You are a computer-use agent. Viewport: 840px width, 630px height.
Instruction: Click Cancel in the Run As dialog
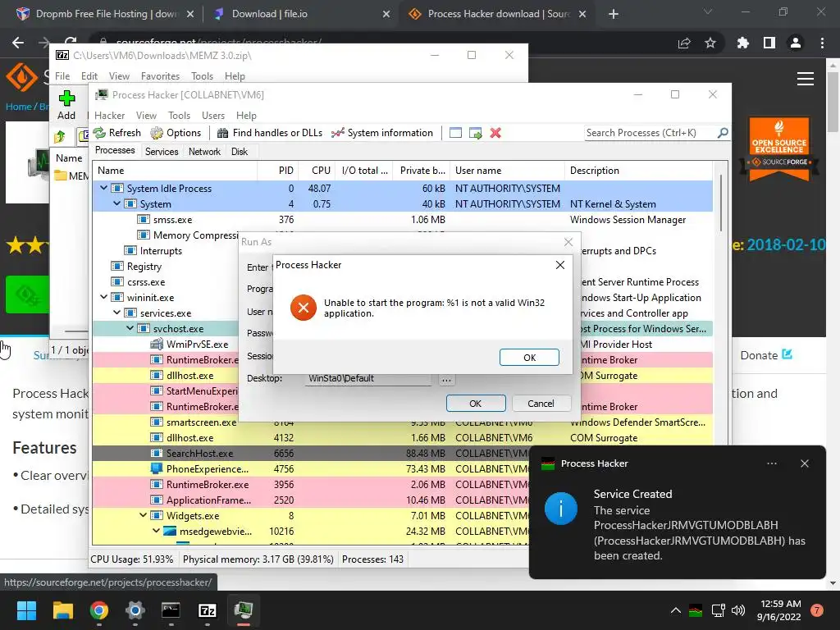[x=541, y=404]
